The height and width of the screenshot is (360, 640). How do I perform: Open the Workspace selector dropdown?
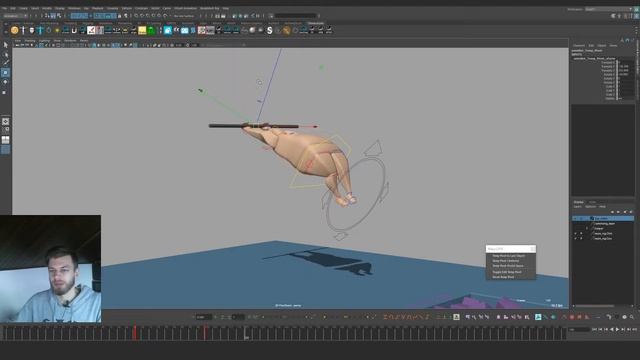click(608, 9)
